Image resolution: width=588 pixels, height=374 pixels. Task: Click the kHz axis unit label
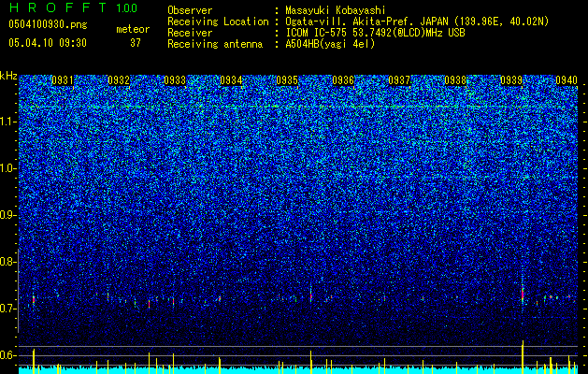[8, 76]
